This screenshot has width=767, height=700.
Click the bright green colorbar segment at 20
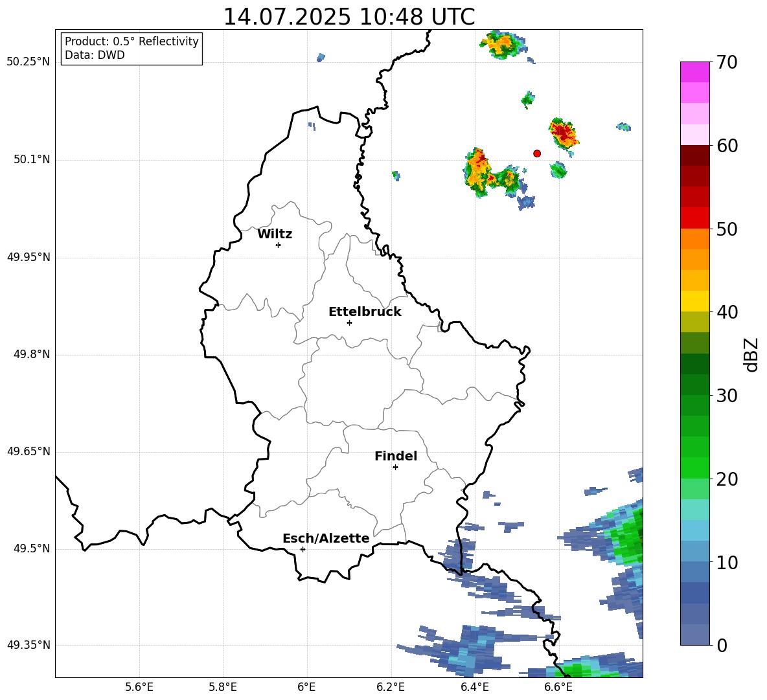pos(694,468)
